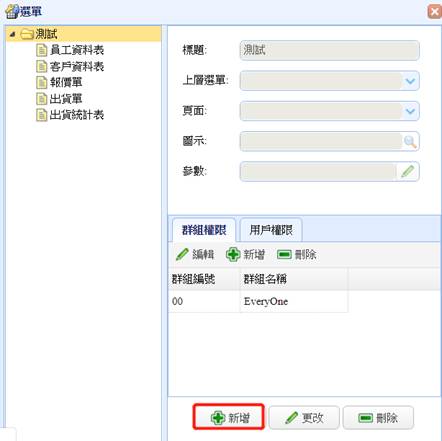This screenshot has width=442, height=441.
Task: Select 員工資料表 in the tree
Action: [77, 50]
